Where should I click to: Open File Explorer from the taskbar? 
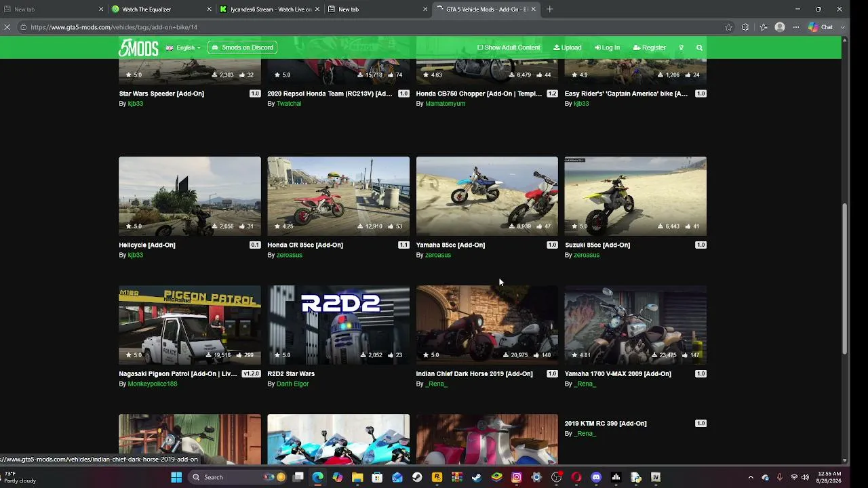point(357,477)
